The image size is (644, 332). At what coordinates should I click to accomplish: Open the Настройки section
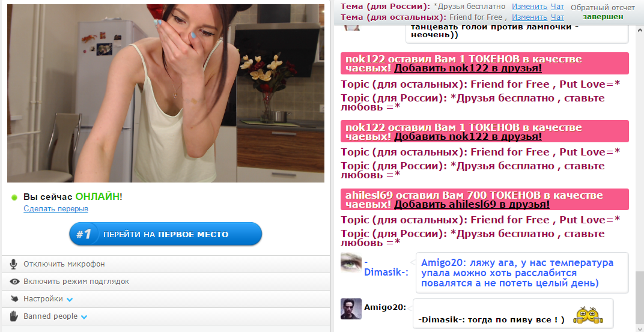[x=166, y=299]
